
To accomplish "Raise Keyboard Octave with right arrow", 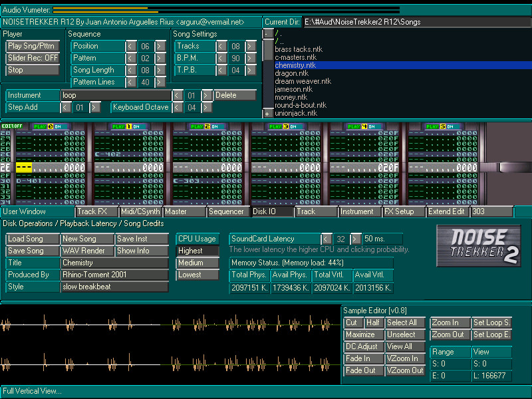I will click(x=206, y=108).
